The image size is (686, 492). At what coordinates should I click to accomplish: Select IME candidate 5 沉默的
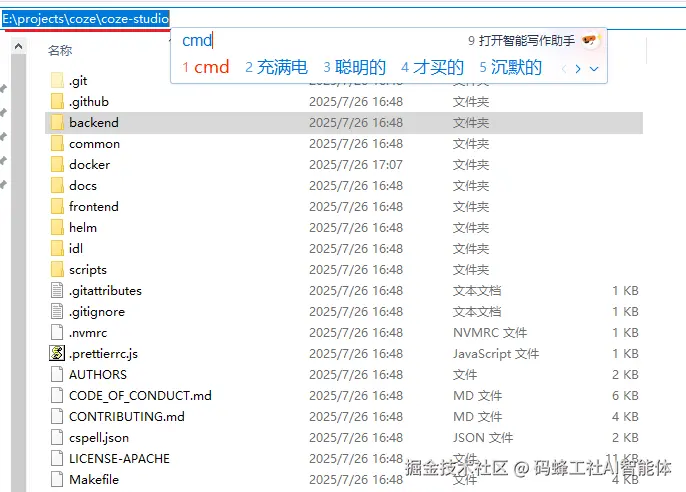tap(511, 67)
